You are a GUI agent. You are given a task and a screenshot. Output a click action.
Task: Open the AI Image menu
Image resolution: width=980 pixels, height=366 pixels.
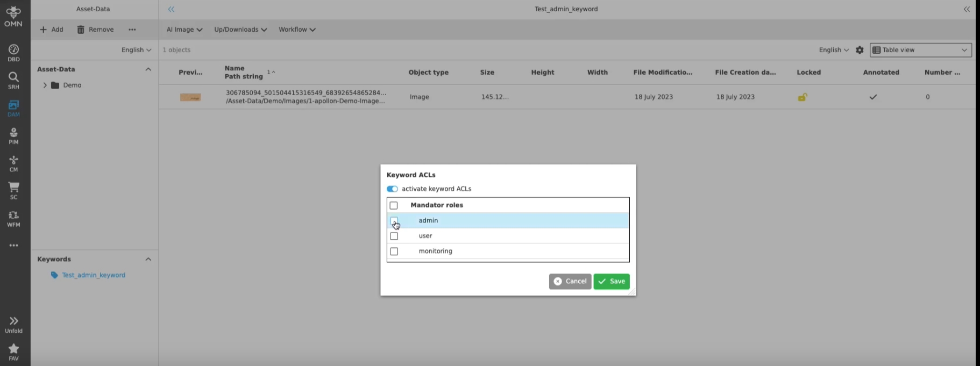click(x=184, y=30)
